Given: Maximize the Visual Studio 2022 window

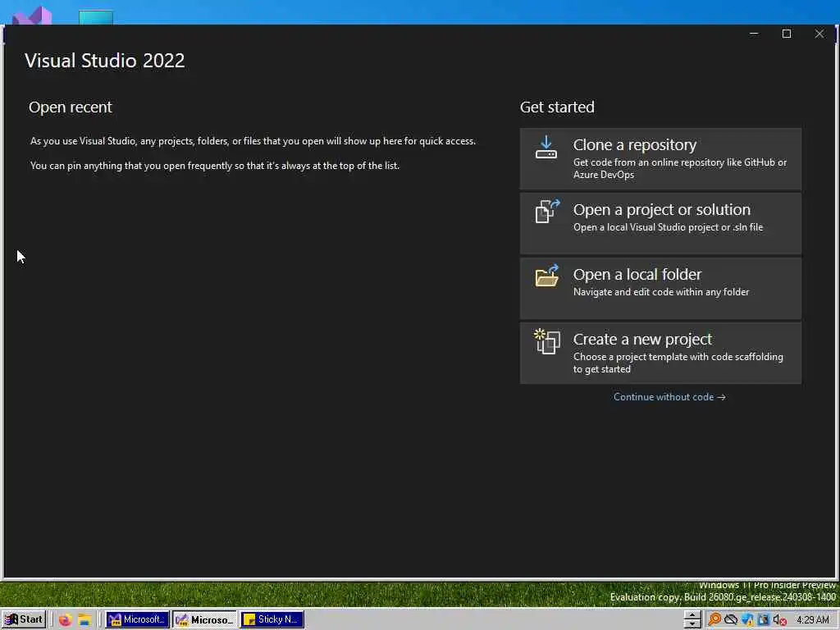Looking at the screenshot, I should point(787,34).
